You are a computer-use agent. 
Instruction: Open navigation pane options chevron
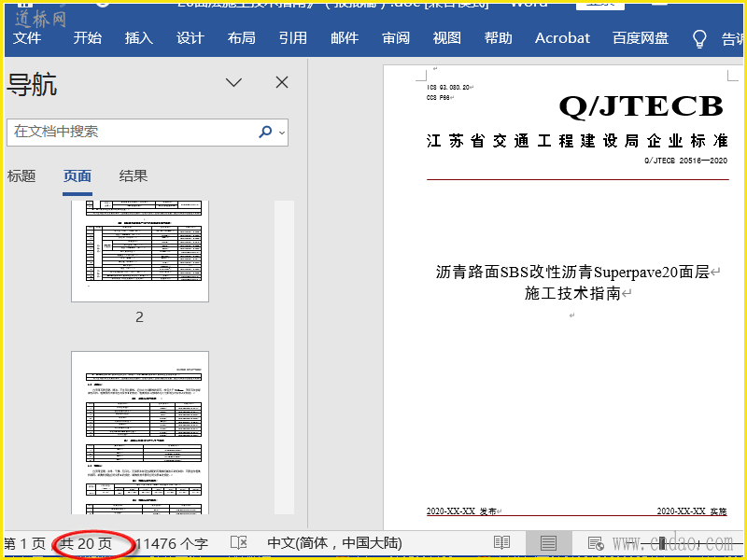click(x=233, y=83)
